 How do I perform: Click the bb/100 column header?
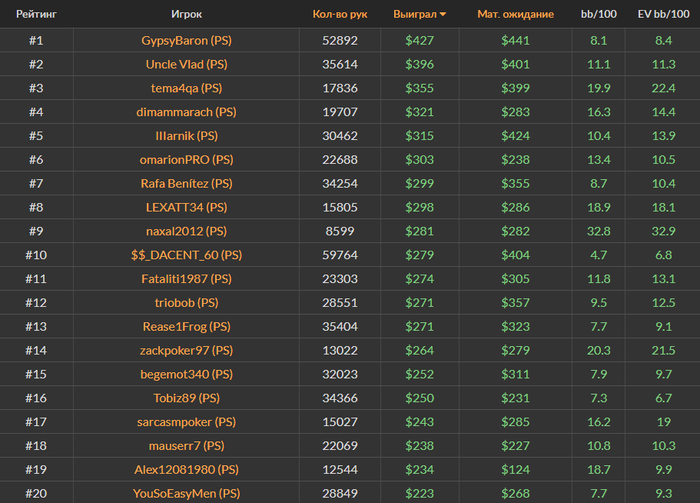coord(599,14)
